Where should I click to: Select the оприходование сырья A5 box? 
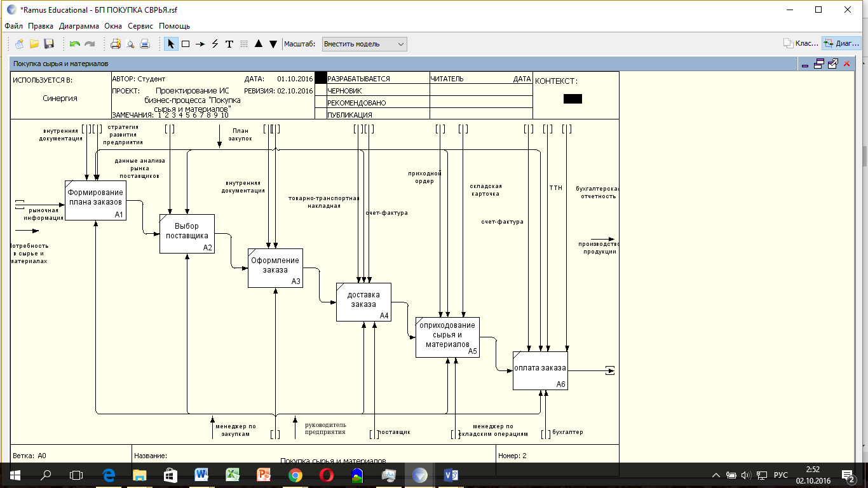447,337
